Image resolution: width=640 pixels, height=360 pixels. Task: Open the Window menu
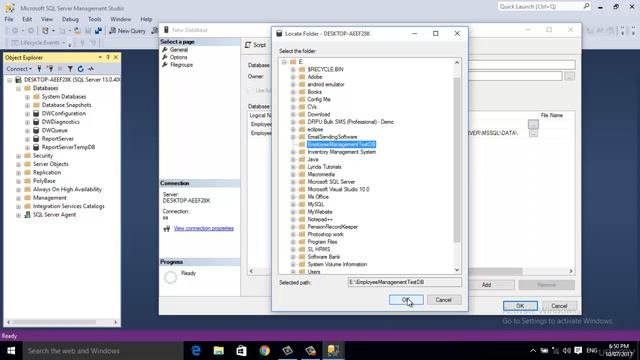(x=121, y=19)
